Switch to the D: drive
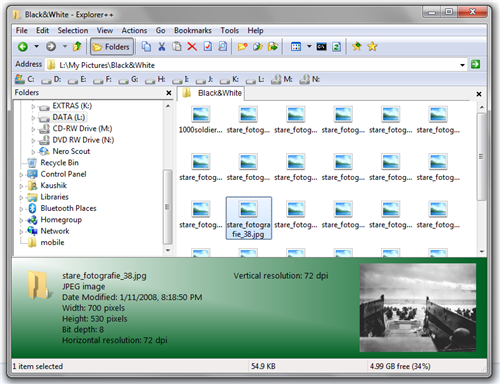Viewport: 500px width, 384px height. point(51,79)
